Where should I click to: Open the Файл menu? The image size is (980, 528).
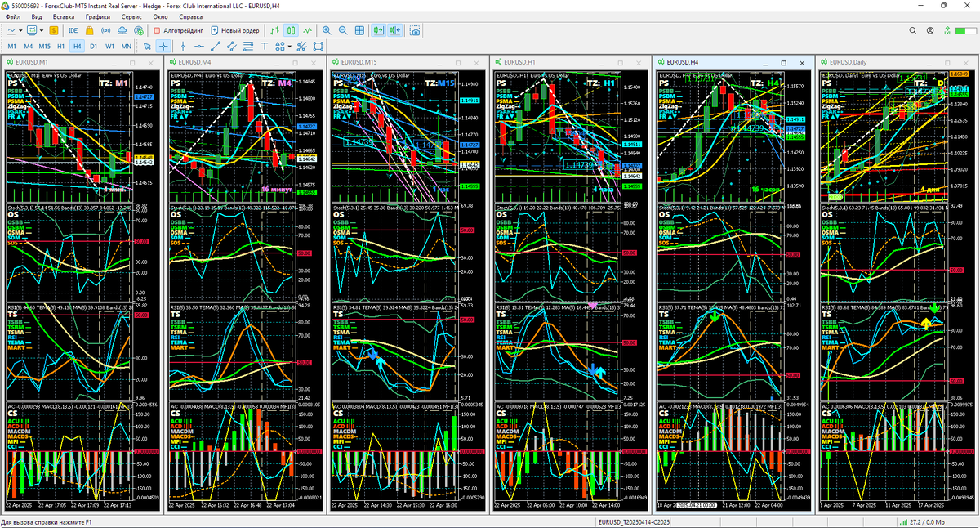pos(13,16)
